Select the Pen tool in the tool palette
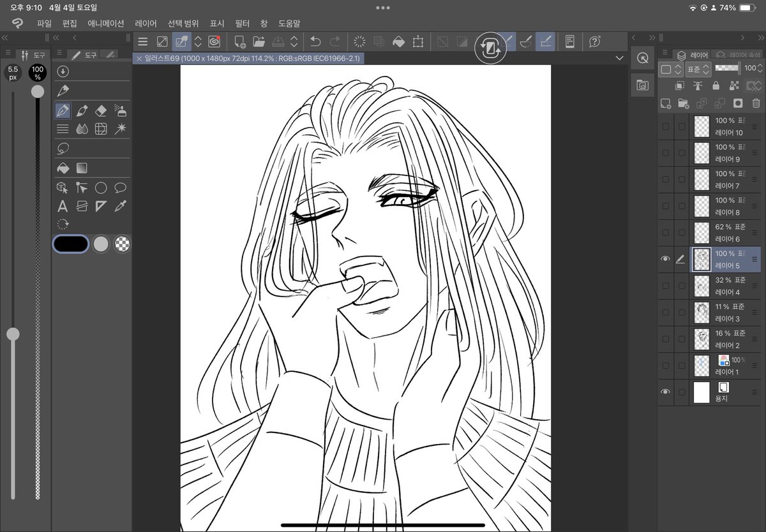766x532 pixels. [x=63, y=110]
